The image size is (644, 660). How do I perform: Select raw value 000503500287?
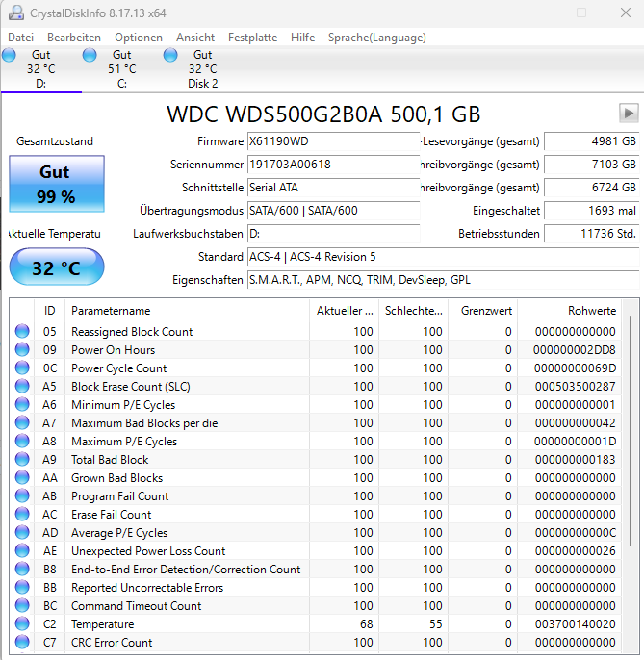[576, 387]
